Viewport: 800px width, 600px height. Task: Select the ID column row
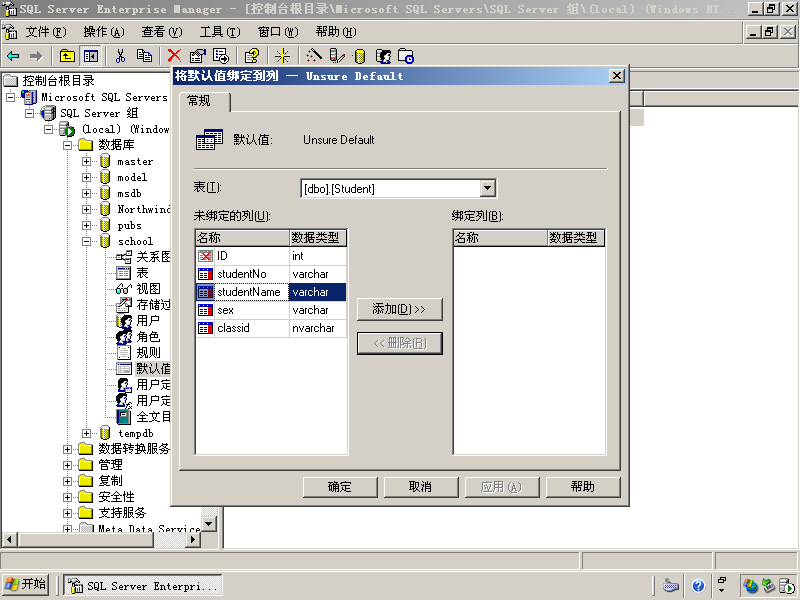pos(271,256)
